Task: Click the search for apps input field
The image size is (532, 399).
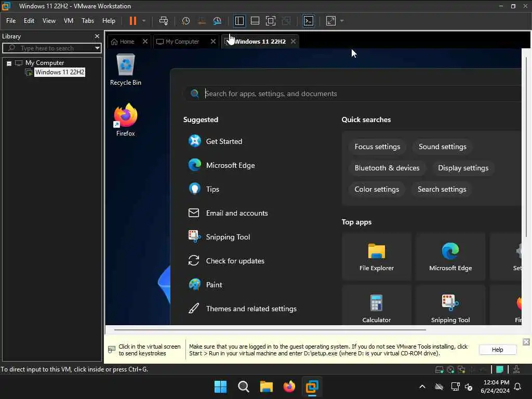Action: [x=353, y=94]
